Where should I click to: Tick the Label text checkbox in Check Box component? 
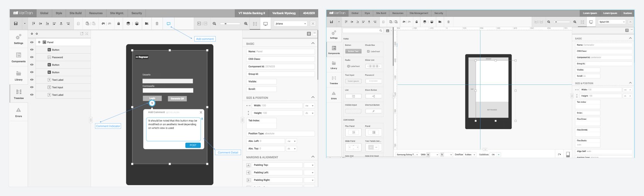pos(368,51)
